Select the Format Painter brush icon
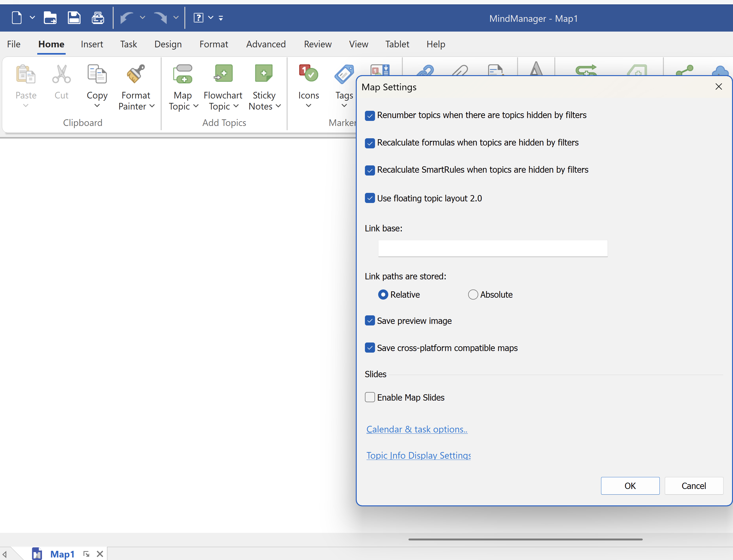733x560 pixels. [136, 74]
